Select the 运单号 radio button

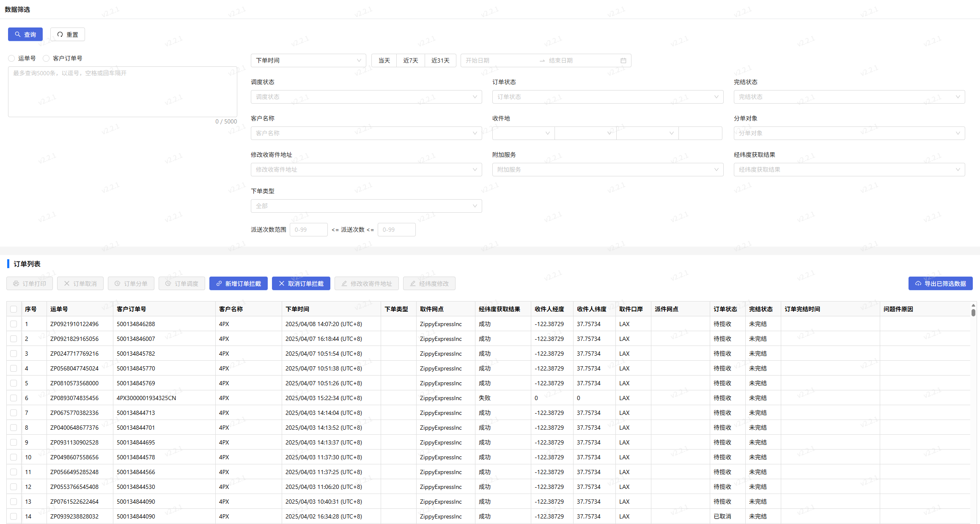[x=12, y=58]
